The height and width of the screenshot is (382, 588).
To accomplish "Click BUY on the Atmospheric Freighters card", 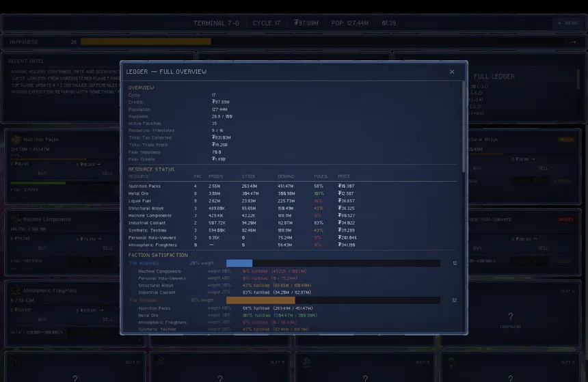I will pos(42,319).
